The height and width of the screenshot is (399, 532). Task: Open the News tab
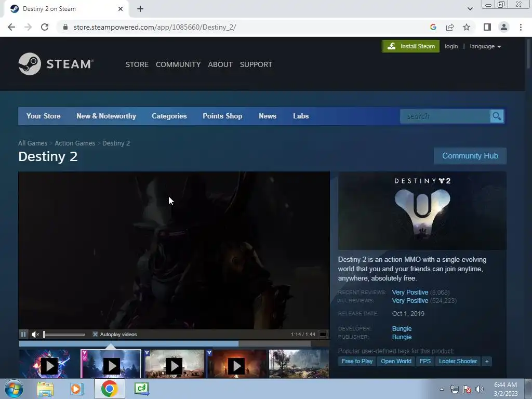pyautogui.click(x=268, y=116)
